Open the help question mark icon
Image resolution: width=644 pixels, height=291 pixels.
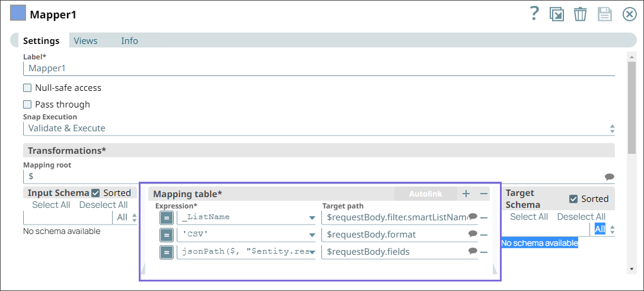click(x=534, y=14)
